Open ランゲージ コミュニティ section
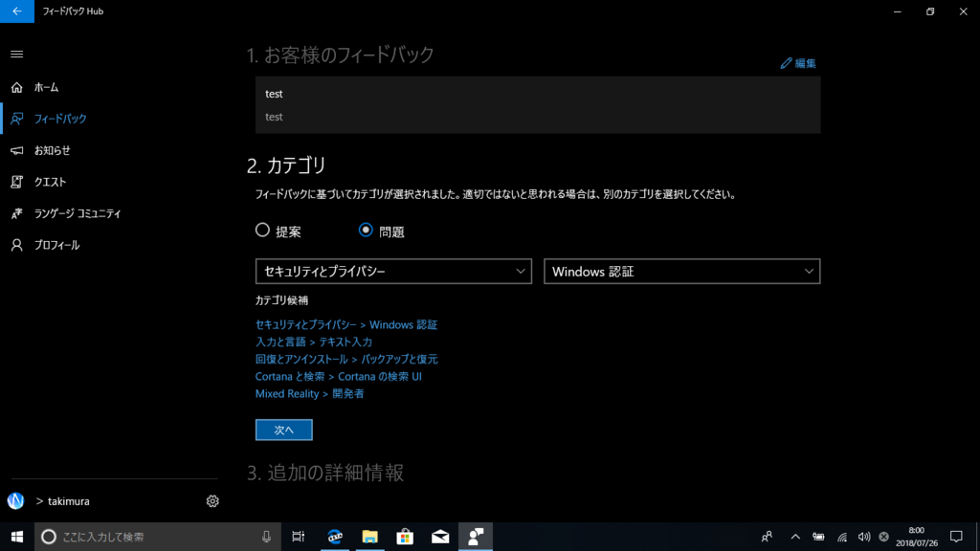This screenshot has height=551, width=980. (x=78, y=213)
